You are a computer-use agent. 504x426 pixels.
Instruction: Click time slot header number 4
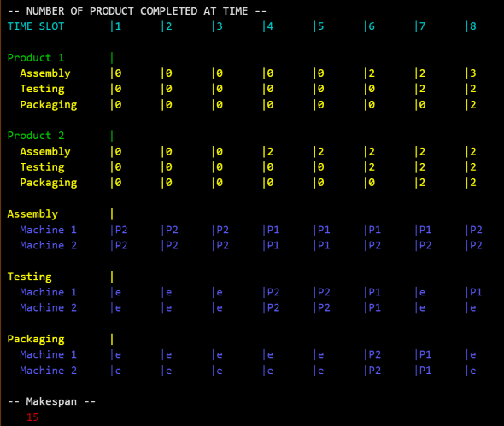coord(270,26)
